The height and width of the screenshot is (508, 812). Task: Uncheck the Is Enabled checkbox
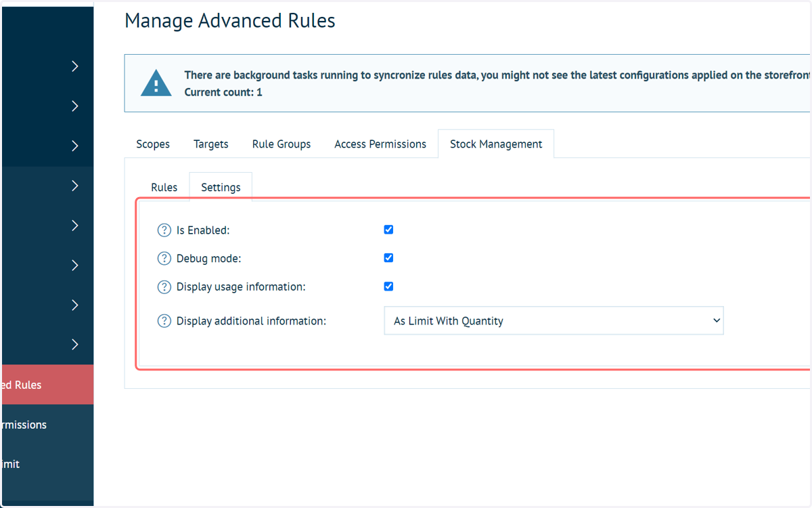[388, 230]
